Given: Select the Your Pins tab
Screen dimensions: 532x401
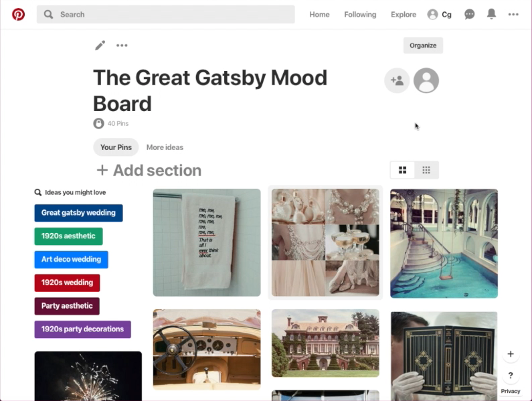Looking at the screenshot, I should (x=116, y=147).
